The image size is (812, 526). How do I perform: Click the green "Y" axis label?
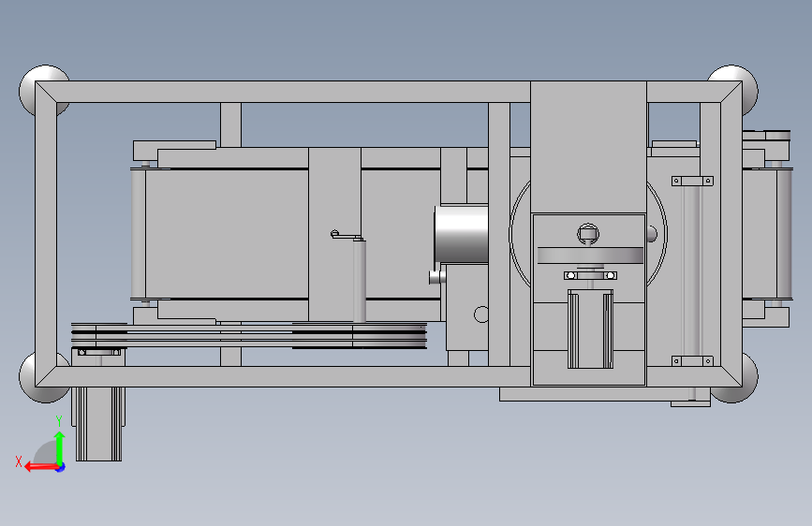click(x=59, y=421)
